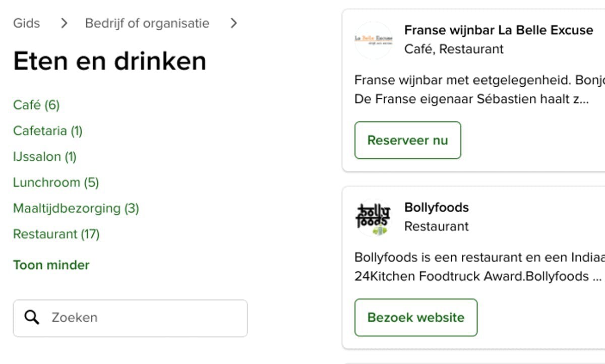Click chevron after Gids breadcrumb
Screen dimensions: 605x364
coord(64,23)
